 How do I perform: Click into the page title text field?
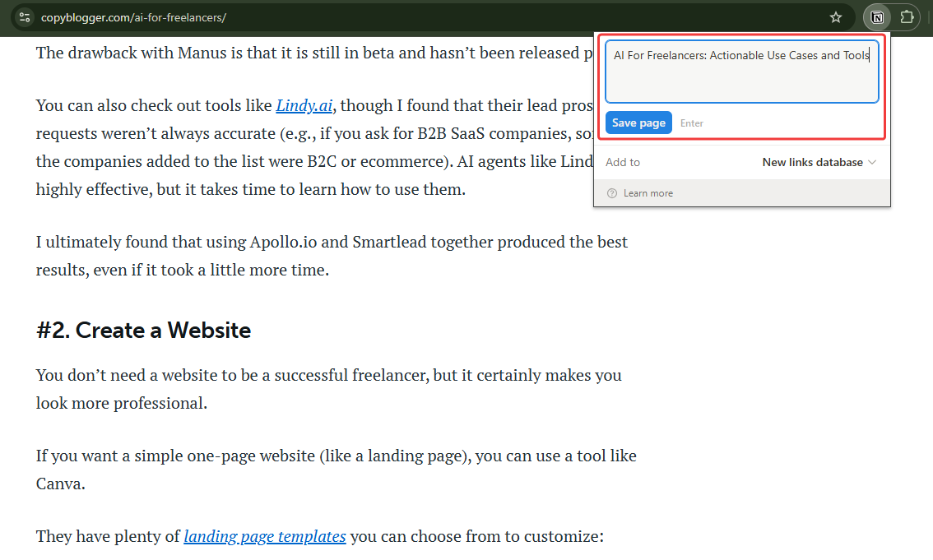click(x=741, y=72)
